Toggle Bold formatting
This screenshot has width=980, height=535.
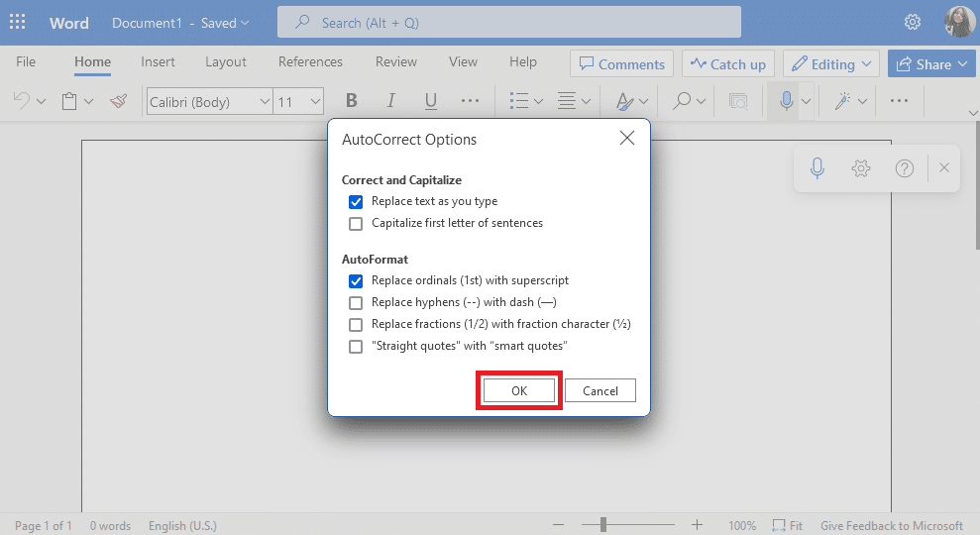pyautogui.click(x=351, y=101)
